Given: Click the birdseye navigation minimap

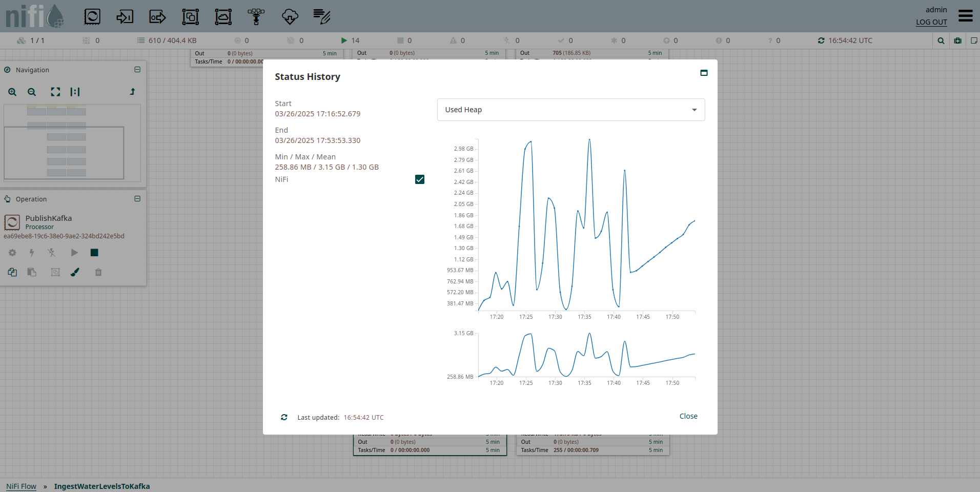Looking at the screenshot, I should 72,143.
